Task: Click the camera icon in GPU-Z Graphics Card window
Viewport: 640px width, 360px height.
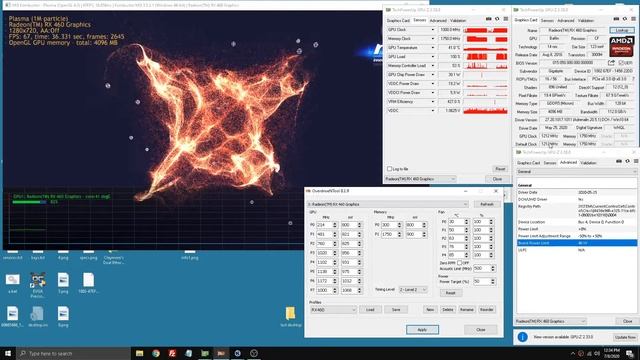Action: click(x=616, y=19)
